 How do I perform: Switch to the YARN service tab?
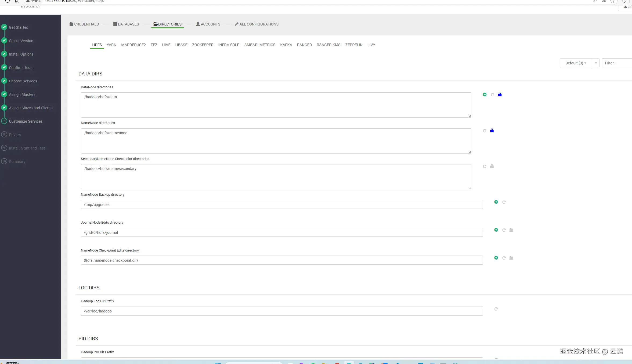point(111,45)
